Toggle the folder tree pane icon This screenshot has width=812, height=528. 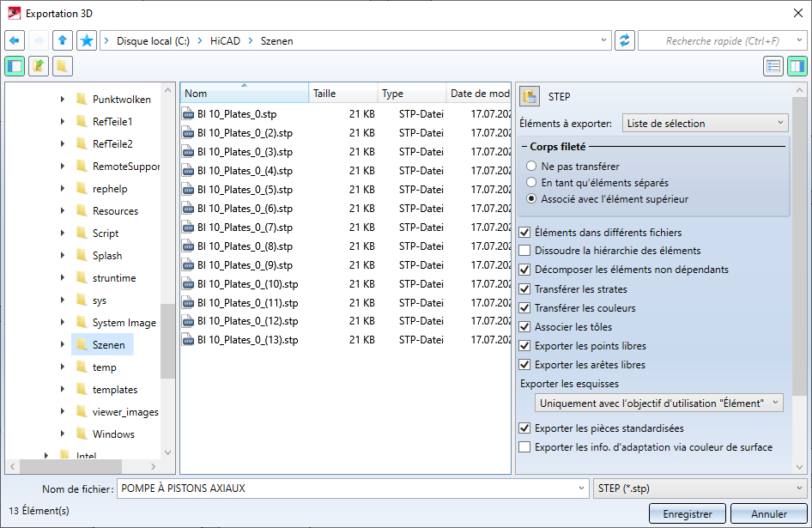15,66
